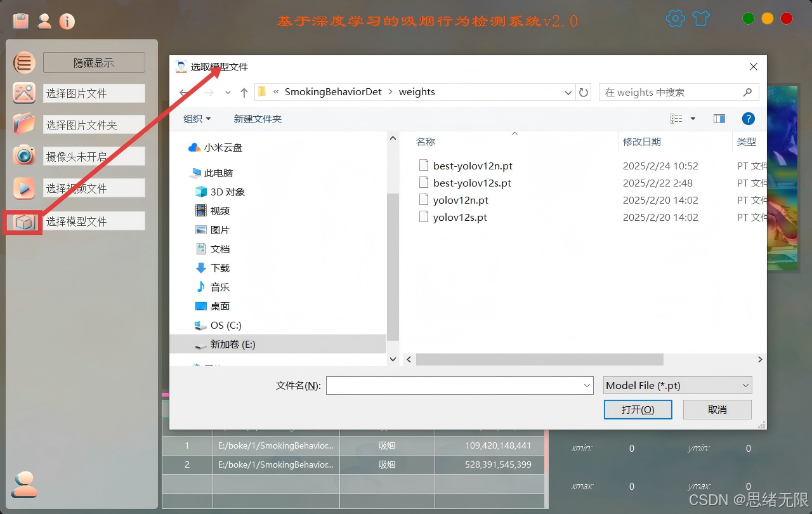The image size is (812, 514).
Task: Open OS (C:) drive in navigation pane
Action: (218, 325)
